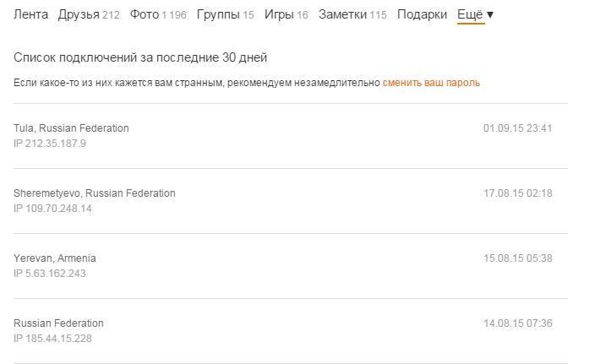The image size is (595, 364).
Task: Click the 17.08.15 02:18 timestamp
Action: pos(517,193)
